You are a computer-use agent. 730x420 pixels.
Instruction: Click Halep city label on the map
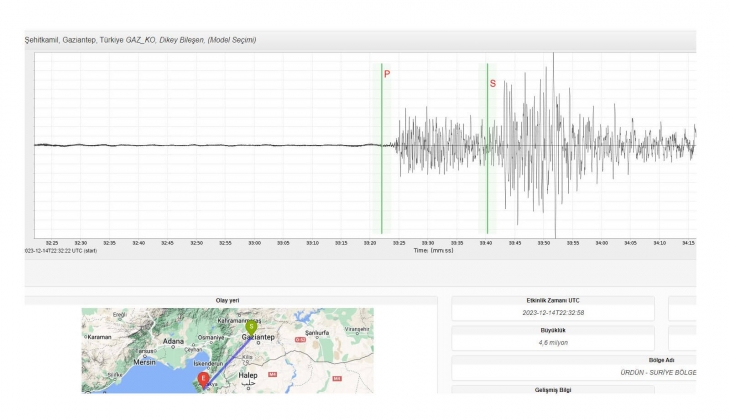coord(249,376)
